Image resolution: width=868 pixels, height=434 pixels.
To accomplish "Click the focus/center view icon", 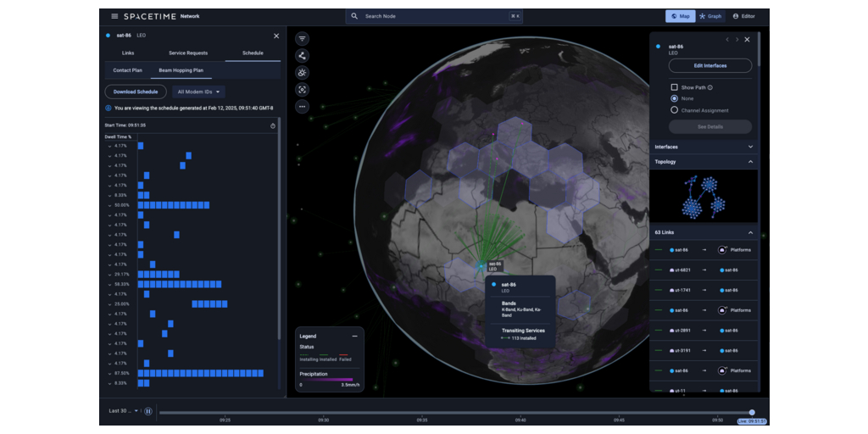I will pos(303,90).
